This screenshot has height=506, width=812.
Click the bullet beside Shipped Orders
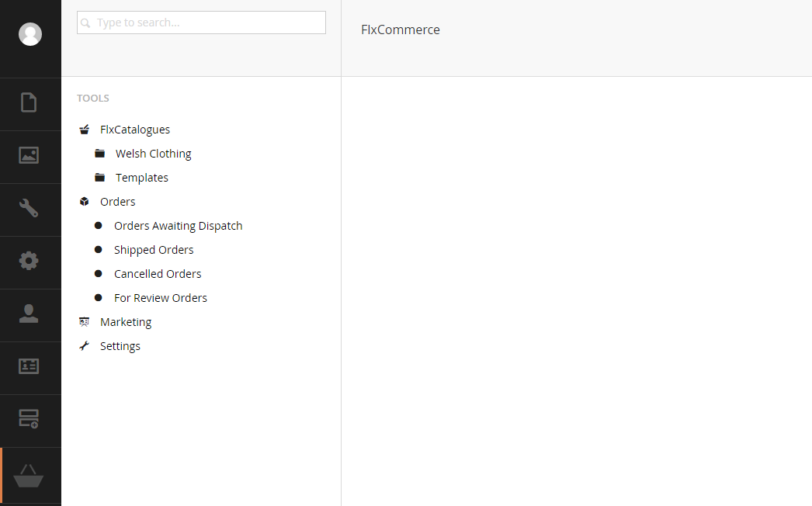[x=99, y=250]
